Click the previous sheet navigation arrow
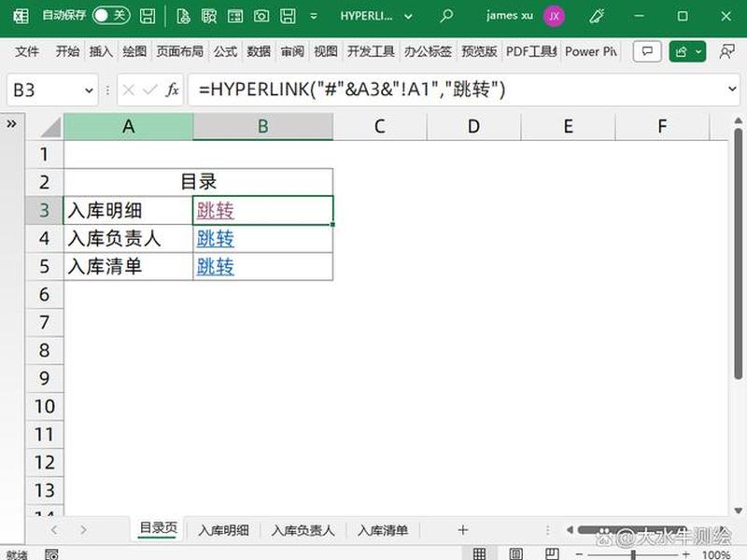The width and height of the screenshot is (747, 560). (x=54, y=529)
